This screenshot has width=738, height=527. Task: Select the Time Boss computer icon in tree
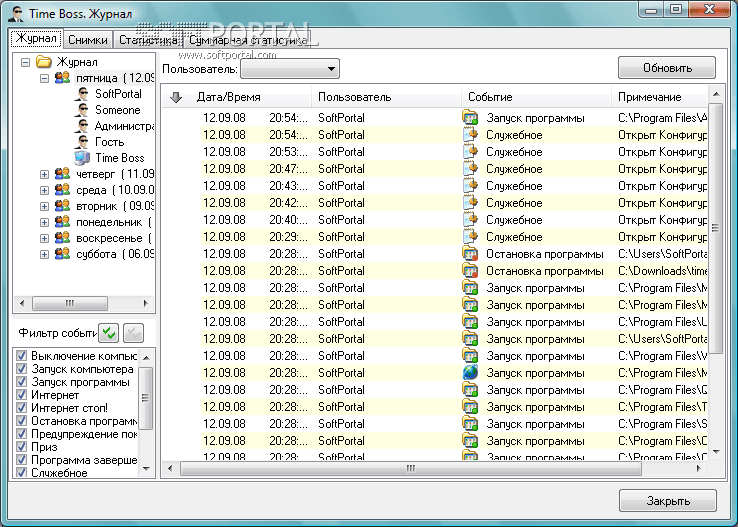click(82, 158)
